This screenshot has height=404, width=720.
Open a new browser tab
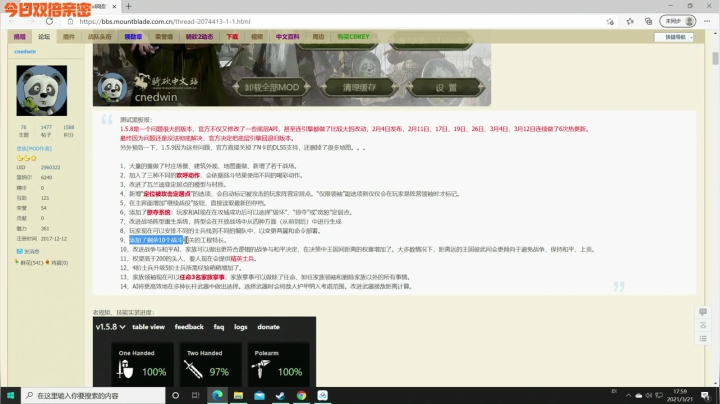pyautogui.click(x=129, y=6)
